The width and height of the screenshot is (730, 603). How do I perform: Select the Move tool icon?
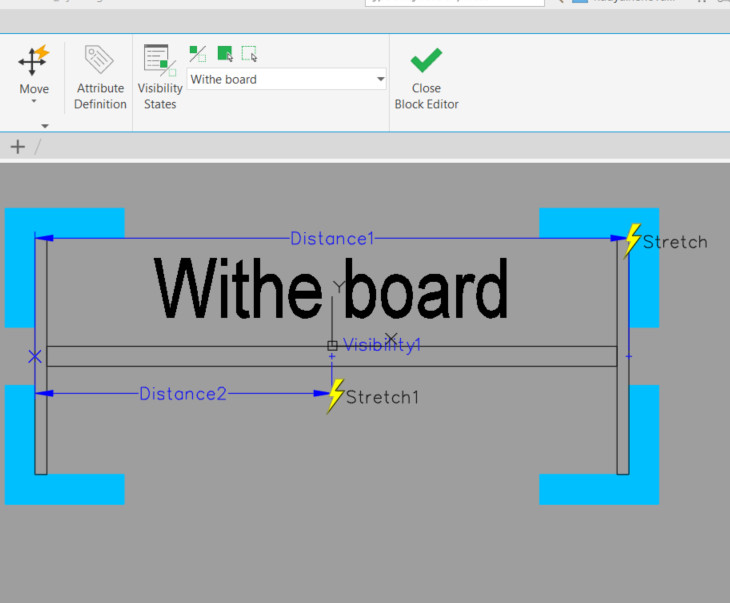click(33, 61)
